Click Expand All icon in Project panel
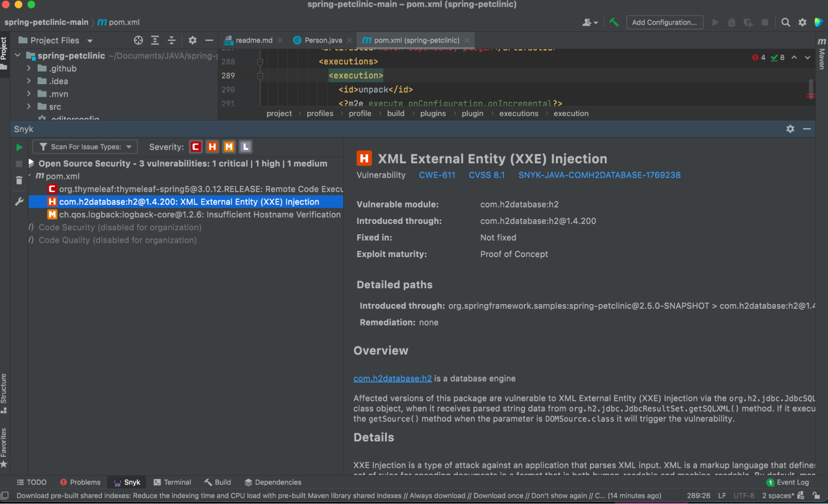 coord(155,40)
